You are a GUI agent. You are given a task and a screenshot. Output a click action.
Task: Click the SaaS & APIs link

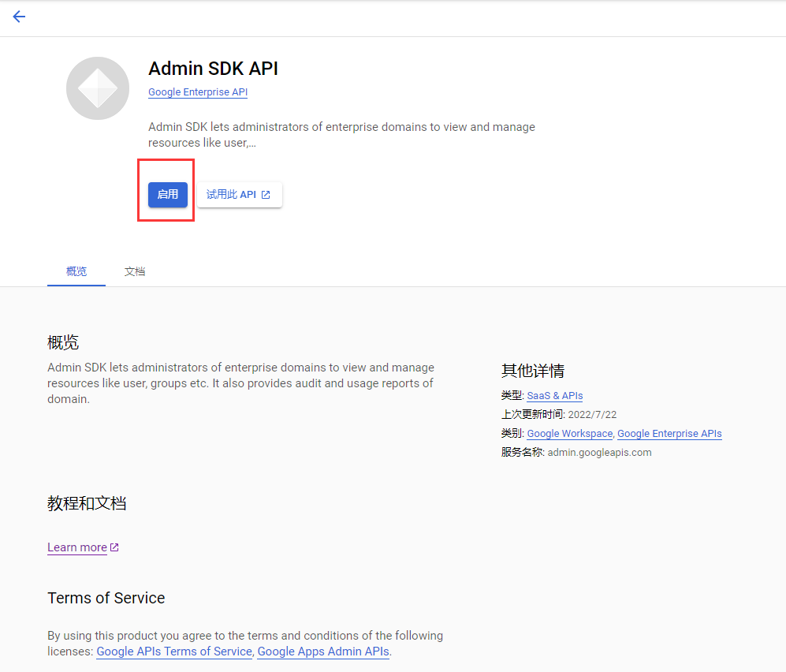554,395
